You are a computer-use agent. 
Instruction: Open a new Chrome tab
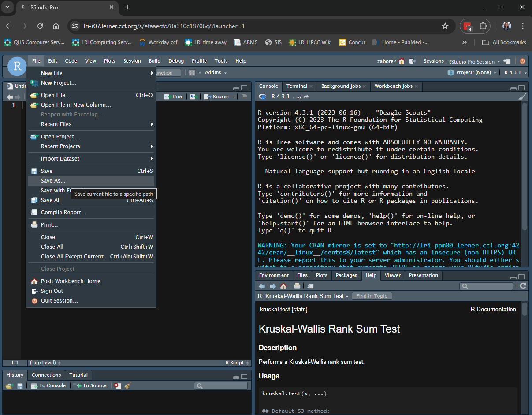[x=127, y=7]
